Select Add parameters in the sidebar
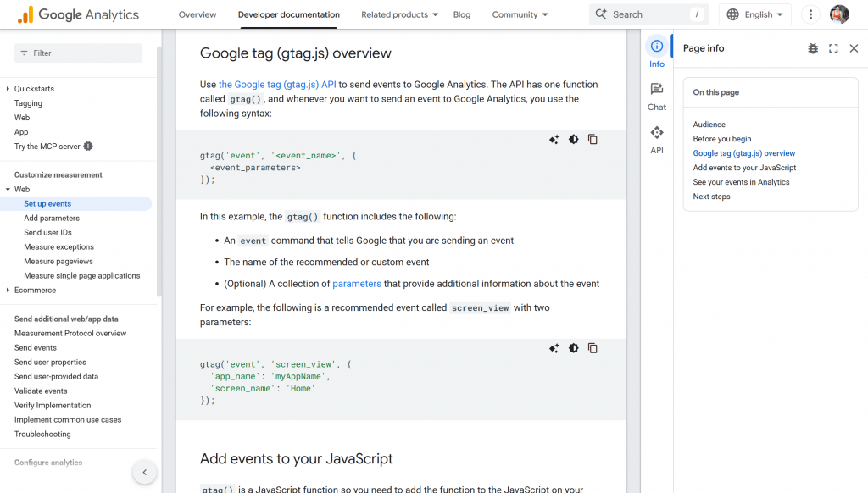868x493 pixels. [53, 218]
